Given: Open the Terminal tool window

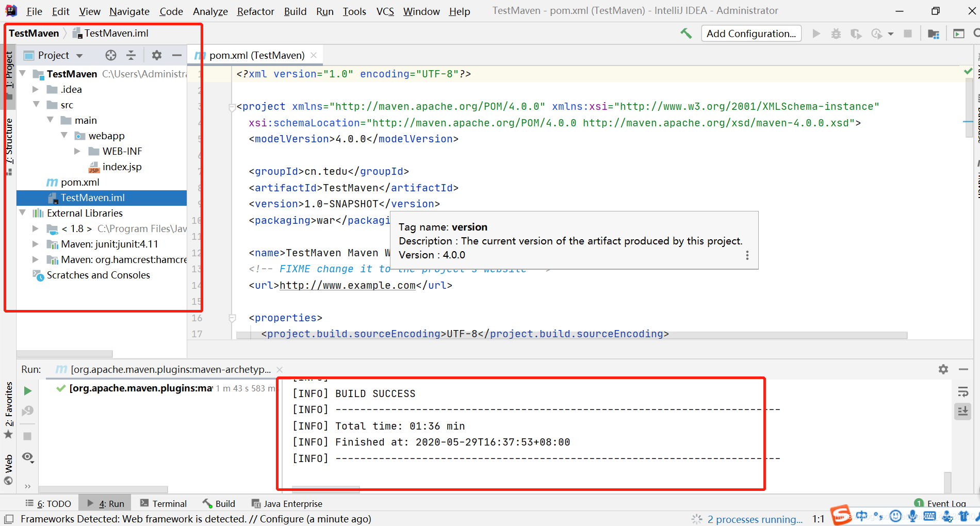Looking at the screenshot, I should point(164,504).
